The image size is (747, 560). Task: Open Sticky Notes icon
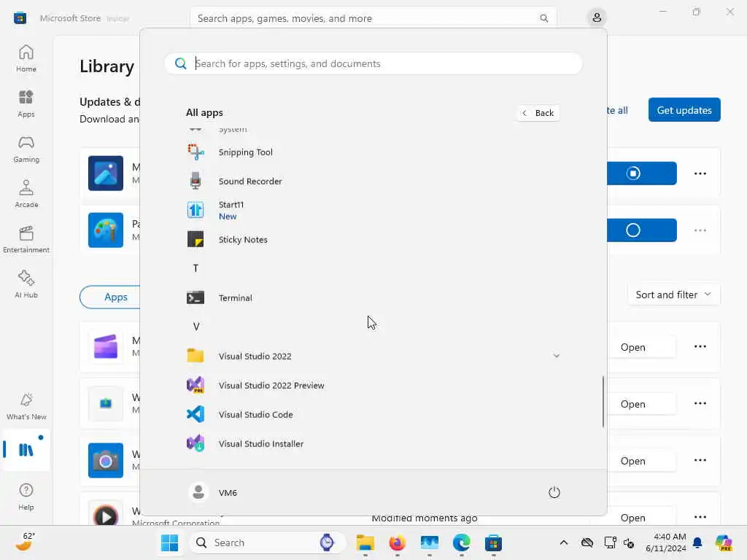(x=196, y=239)
